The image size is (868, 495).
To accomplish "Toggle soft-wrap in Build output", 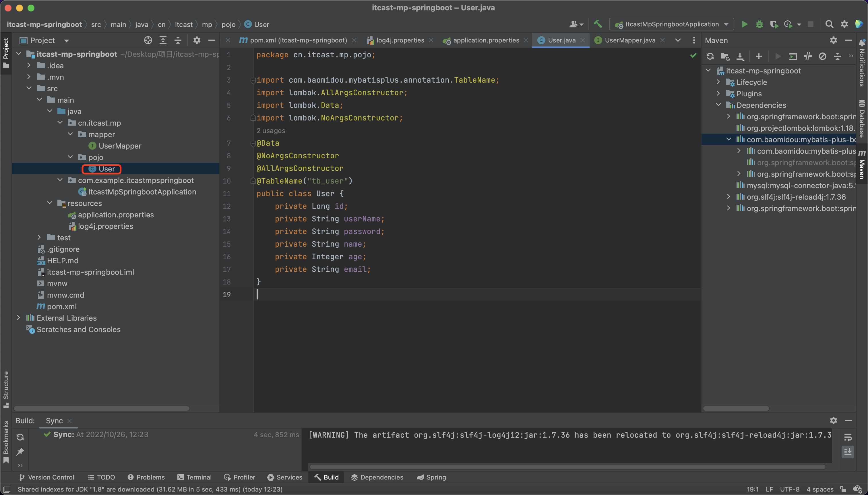I will pos(848,437).
